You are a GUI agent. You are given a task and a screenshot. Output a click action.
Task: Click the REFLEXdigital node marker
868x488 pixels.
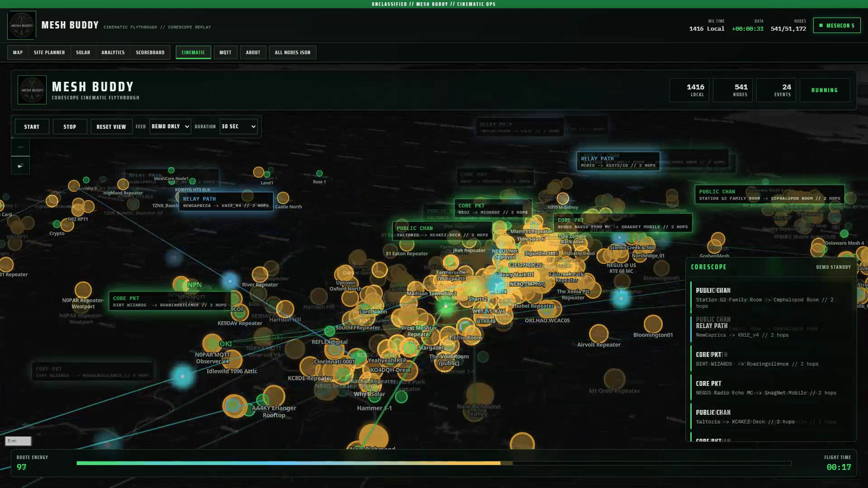330,331
